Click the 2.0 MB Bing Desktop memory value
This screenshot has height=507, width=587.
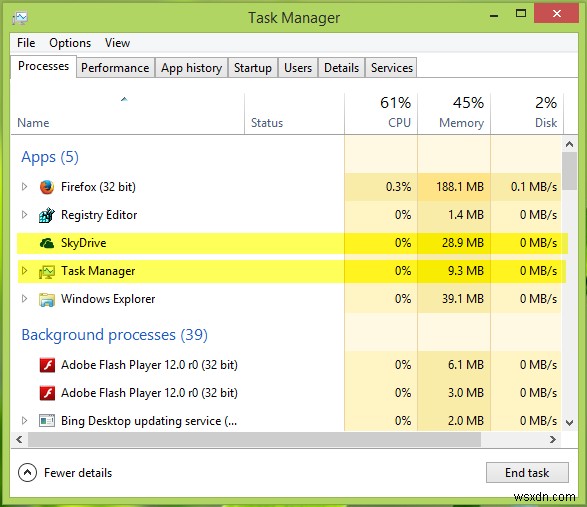tap(466, 421)
